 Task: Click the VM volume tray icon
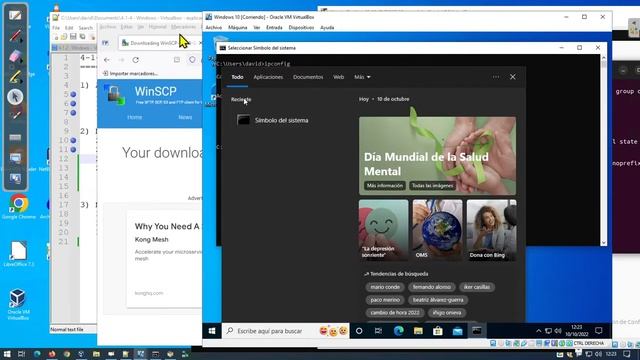point(558,331)
